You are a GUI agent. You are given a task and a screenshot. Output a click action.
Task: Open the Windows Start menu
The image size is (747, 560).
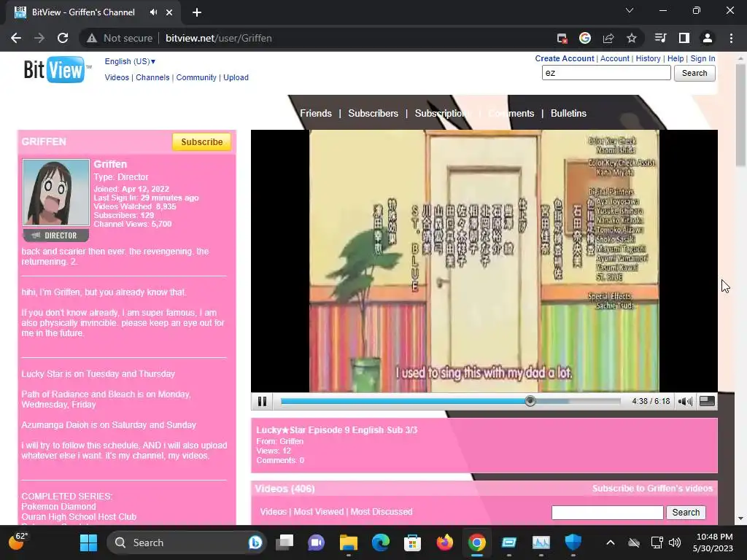pos(88,542)
